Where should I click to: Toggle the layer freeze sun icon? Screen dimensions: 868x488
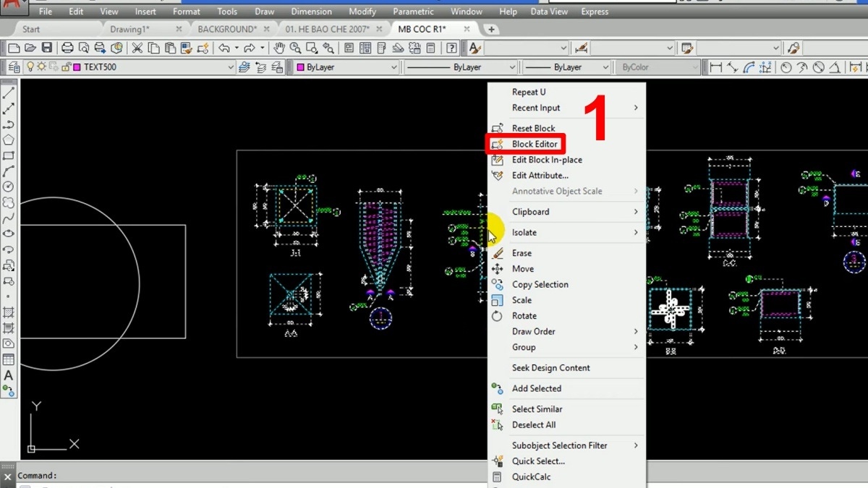tap(42, 67)
